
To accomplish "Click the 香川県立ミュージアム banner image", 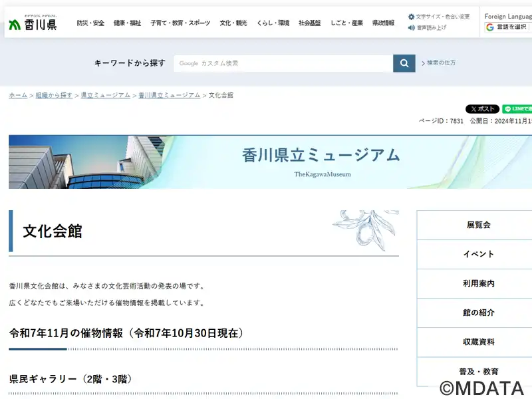I will click(270, 162).
